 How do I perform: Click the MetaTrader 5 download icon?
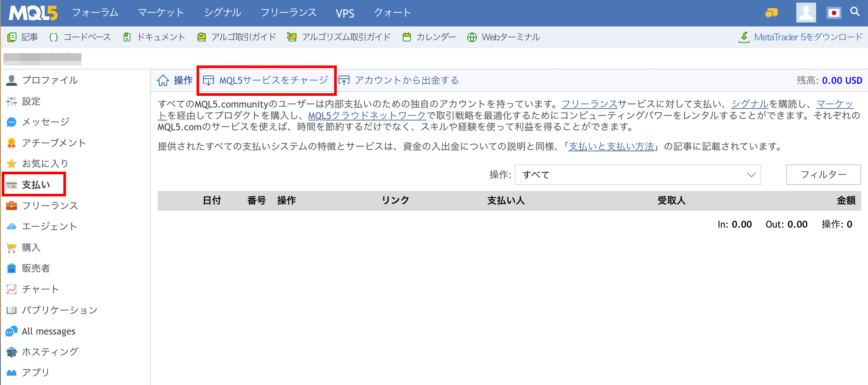[x=744, y=37]
